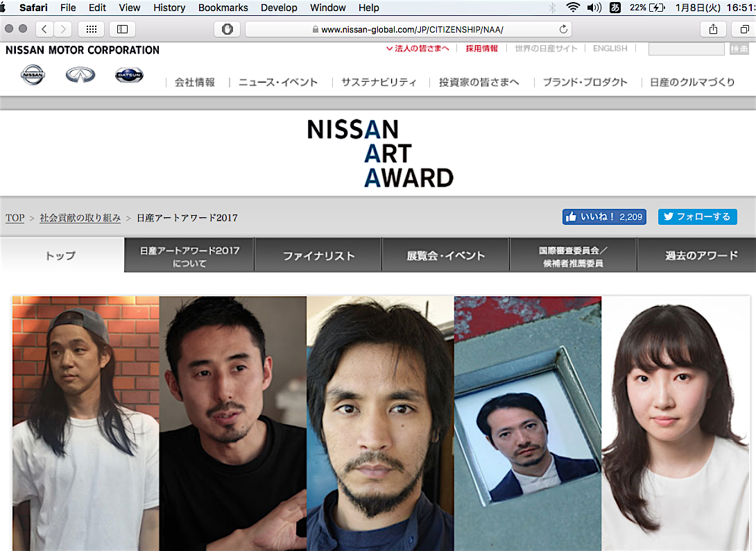756x551 pixels.
Task: Select the トップ tab
Action: tap(62, 255)
